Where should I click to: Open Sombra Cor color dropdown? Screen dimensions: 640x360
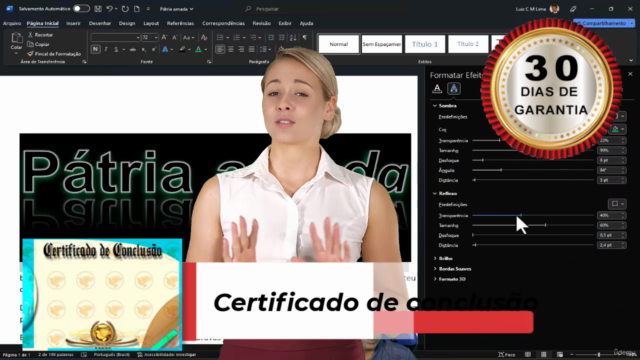click(x=618, y=129)
